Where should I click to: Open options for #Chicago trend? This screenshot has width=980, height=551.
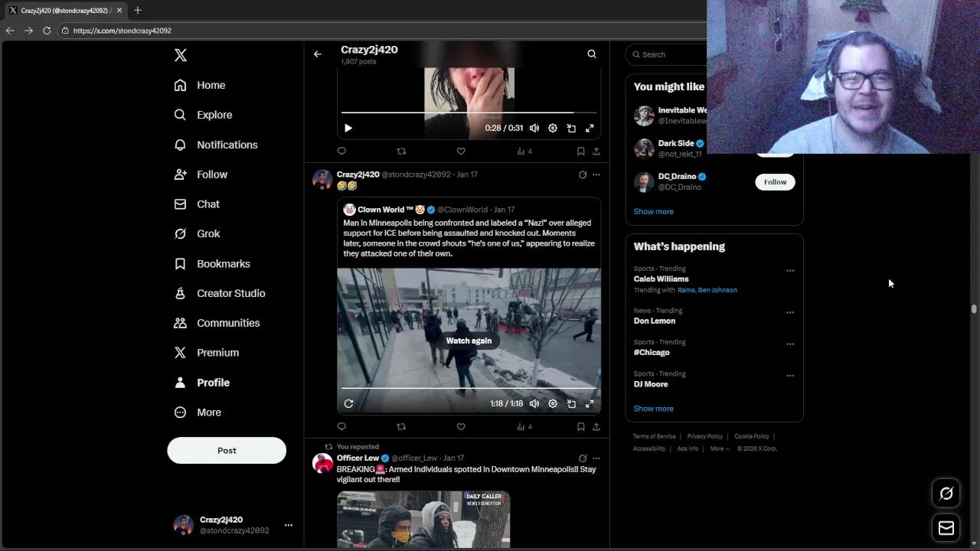coord(790,344)
